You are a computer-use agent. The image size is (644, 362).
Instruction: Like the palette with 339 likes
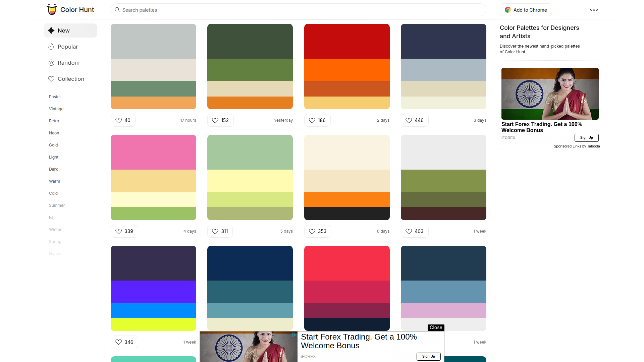pyautogui.click(x=124, y=231)
